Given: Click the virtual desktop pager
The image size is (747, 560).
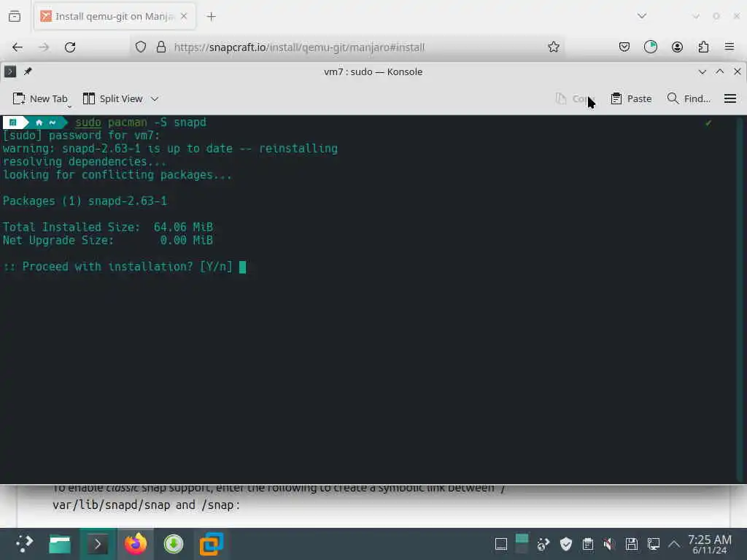Looking at the screenshot, I should [522, 544].
